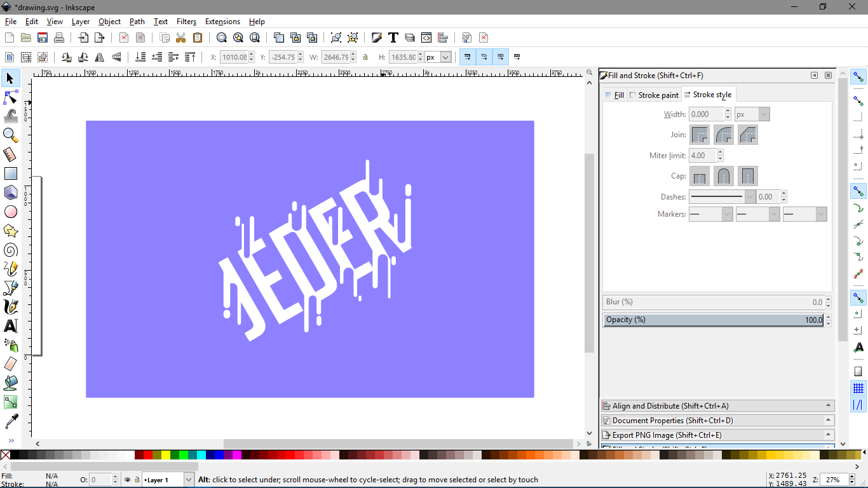Open the Filters menu
This screenshot has height=488, width=868.
click(186, 22)
